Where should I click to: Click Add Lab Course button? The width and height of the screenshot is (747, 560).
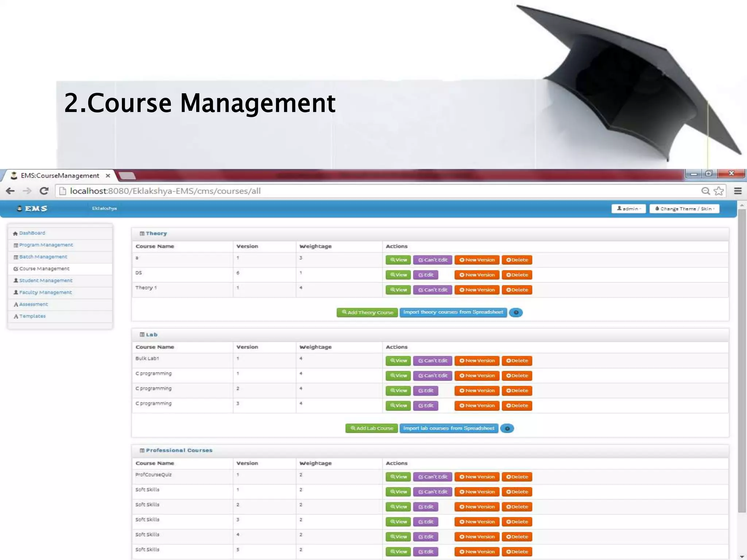point(371,428)
